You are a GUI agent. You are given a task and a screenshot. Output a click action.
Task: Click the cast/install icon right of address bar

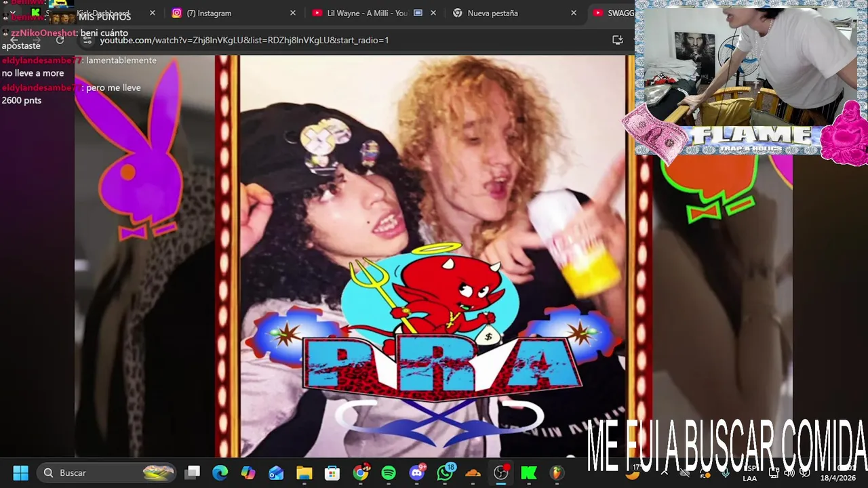(618, 40)
